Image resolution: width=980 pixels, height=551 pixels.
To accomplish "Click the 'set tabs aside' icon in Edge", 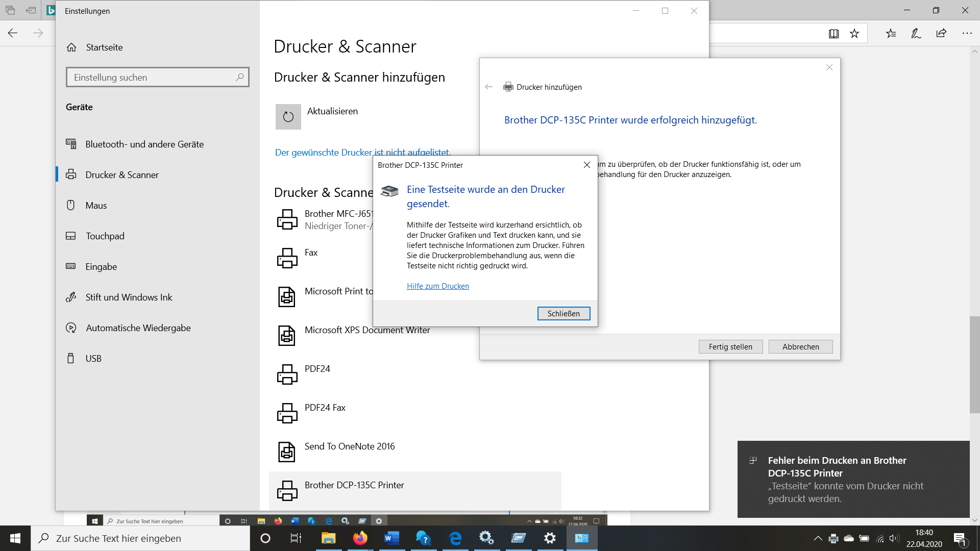I will click(x=31, y=10).
